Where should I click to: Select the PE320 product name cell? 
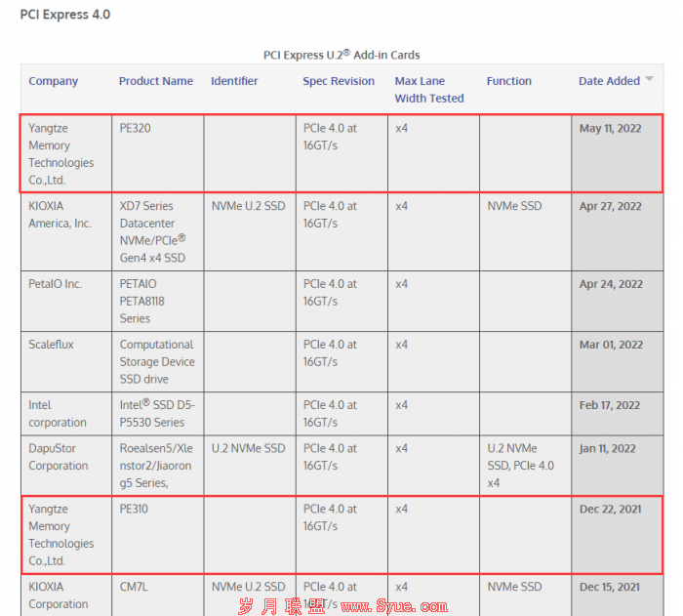pos(158,153)
